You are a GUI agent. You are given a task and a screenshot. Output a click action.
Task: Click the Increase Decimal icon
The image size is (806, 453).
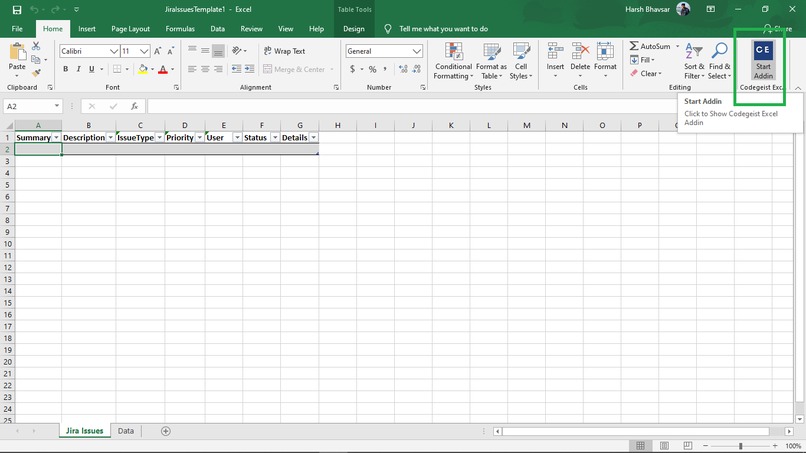[x=403, y=69]
